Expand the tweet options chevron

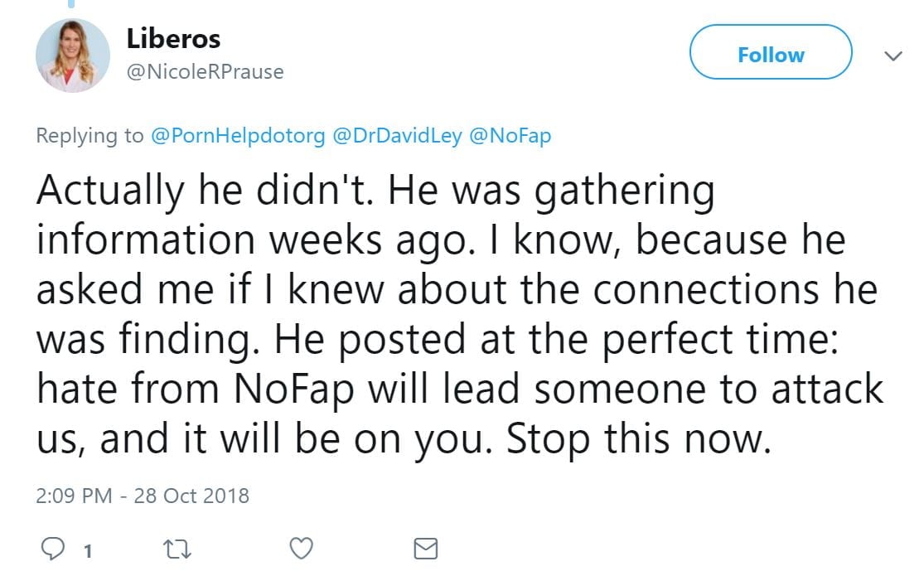tap(893, 56)
